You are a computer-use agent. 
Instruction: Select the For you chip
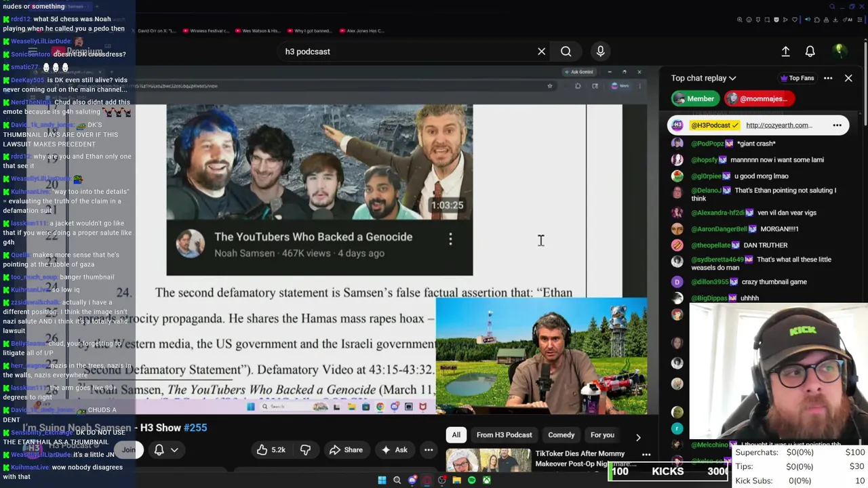602,435
